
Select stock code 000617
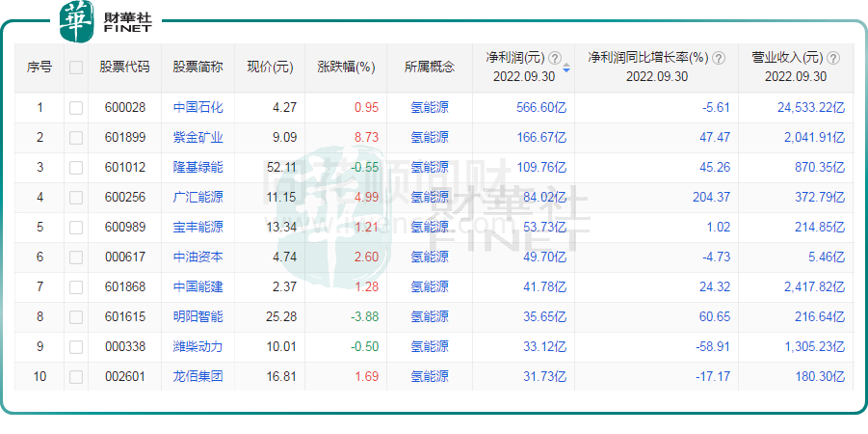click(x=125, y=258)
